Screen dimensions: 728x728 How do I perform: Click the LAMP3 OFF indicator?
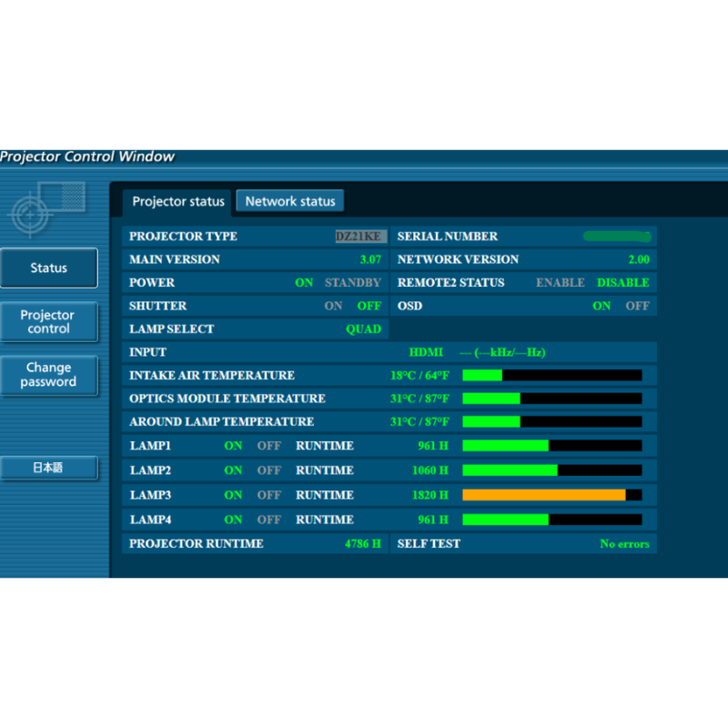pyautogui.click(x=268, y=495)
